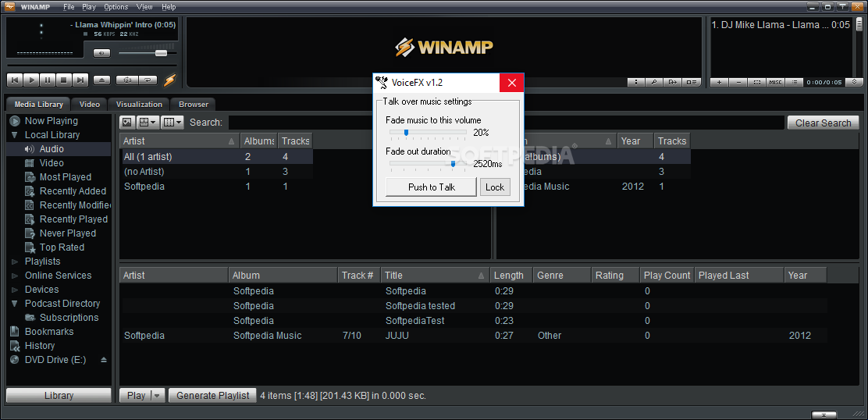Click the Eject/open file button
This screenshot has height=420, width=868.
[x=101, y=80]
